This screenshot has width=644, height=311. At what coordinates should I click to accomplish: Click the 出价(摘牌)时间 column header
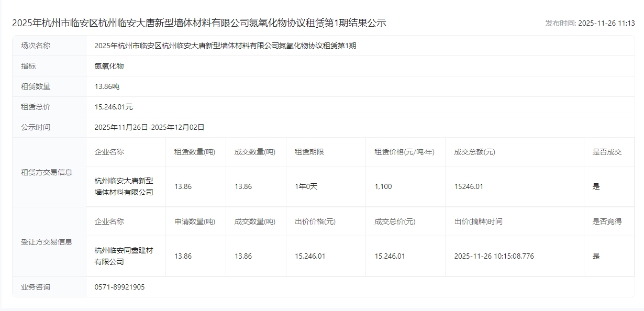(x=478, y=221)
